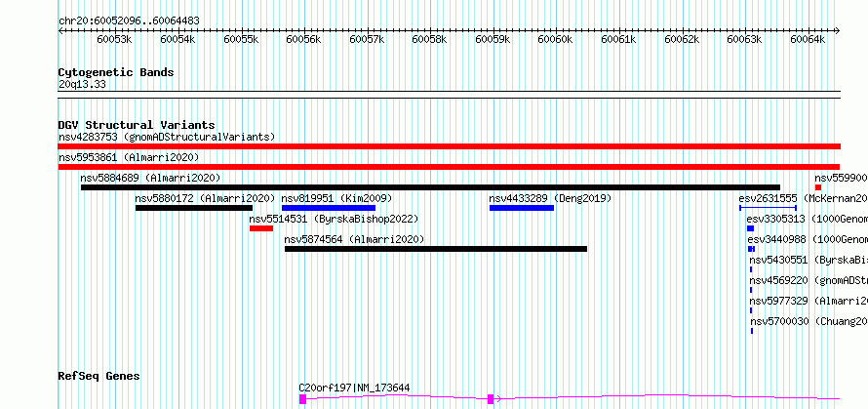Open the nsv819951 (Kim2009) label

tap(336, 198)
